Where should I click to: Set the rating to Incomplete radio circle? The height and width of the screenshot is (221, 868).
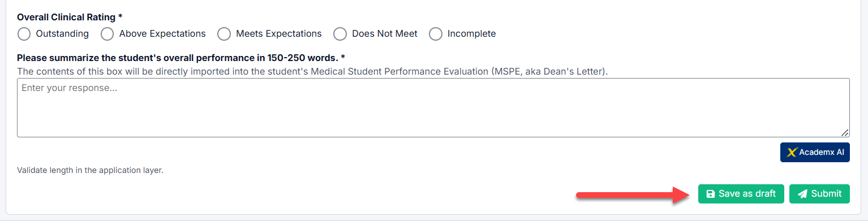(x=436, y=34)
